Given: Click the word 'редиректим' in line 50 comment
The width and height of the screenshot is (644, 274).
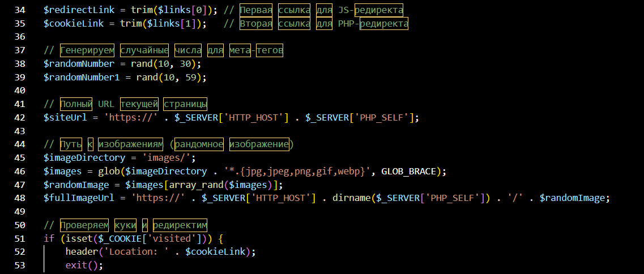Looking at the screenshot, I should (180, 225).
